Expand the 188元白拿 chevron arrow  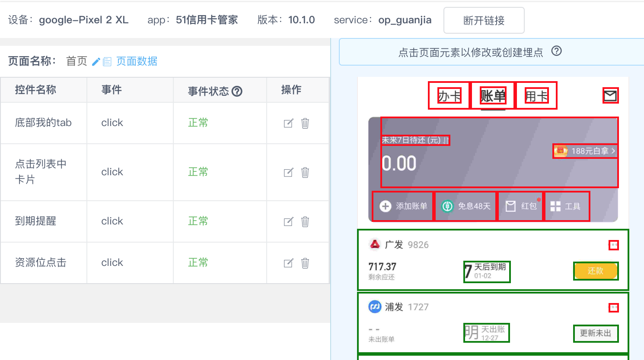(613, 151)
